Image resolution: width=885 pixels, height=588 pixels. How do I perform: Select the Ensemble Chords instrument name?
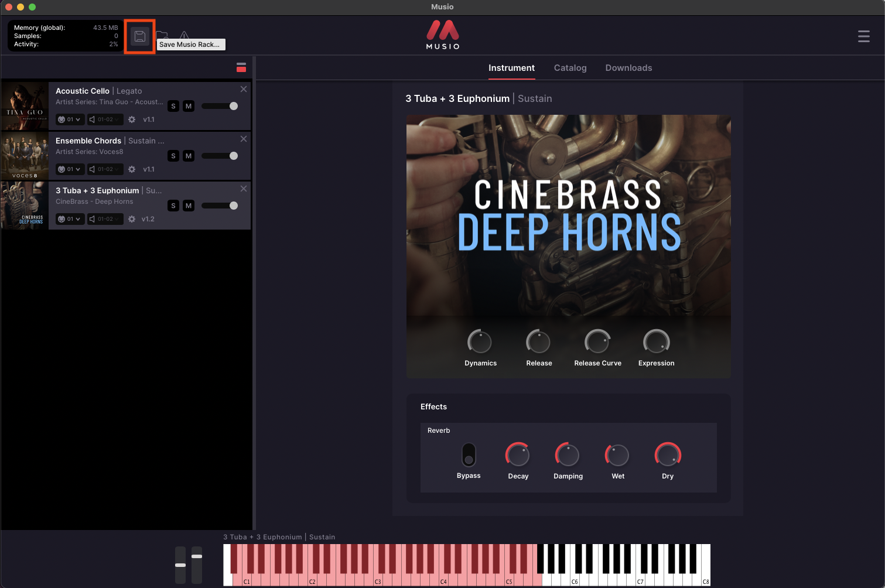pyautogui.click(x=88, y=141)
